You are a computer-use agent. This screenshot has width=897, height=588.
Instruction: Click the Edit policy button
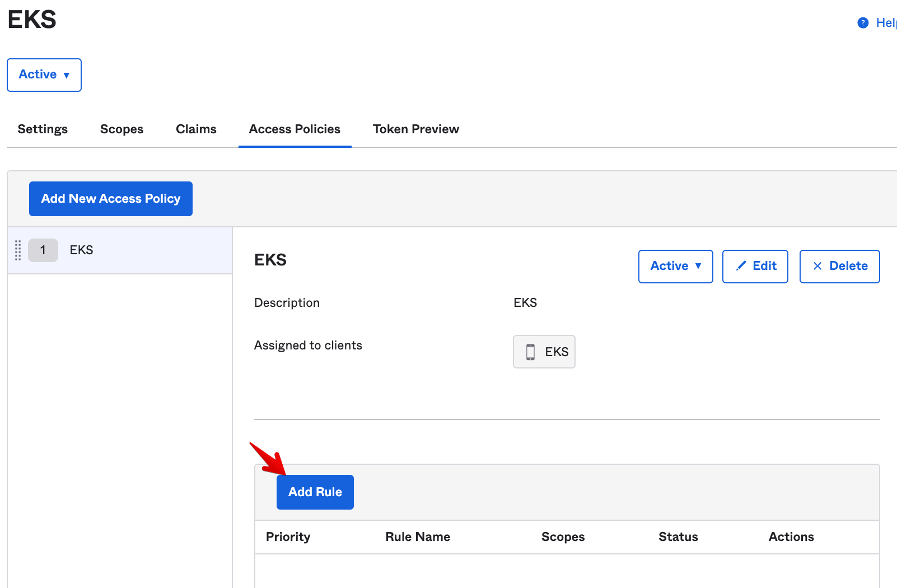point(755,267)
